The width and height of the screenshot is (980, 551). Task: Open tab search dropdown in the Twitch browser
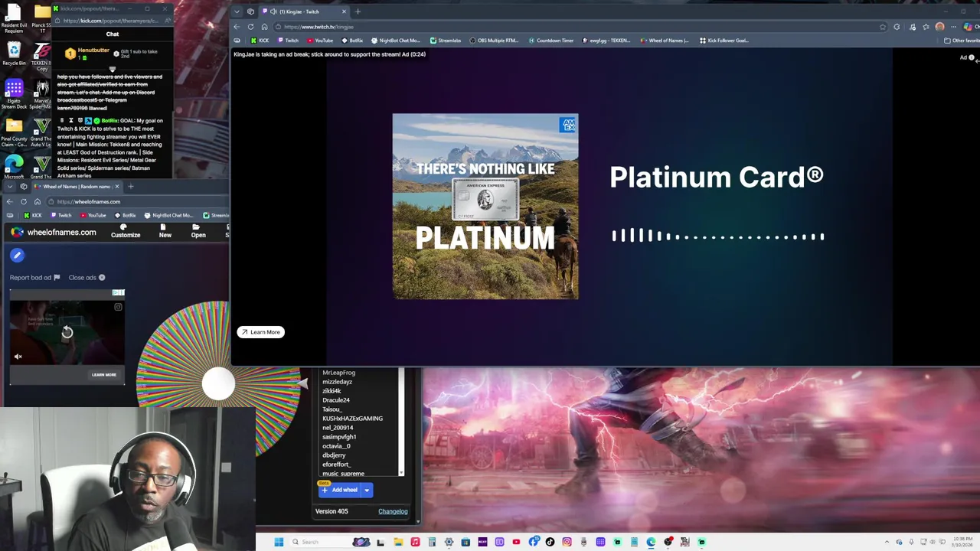237,11
